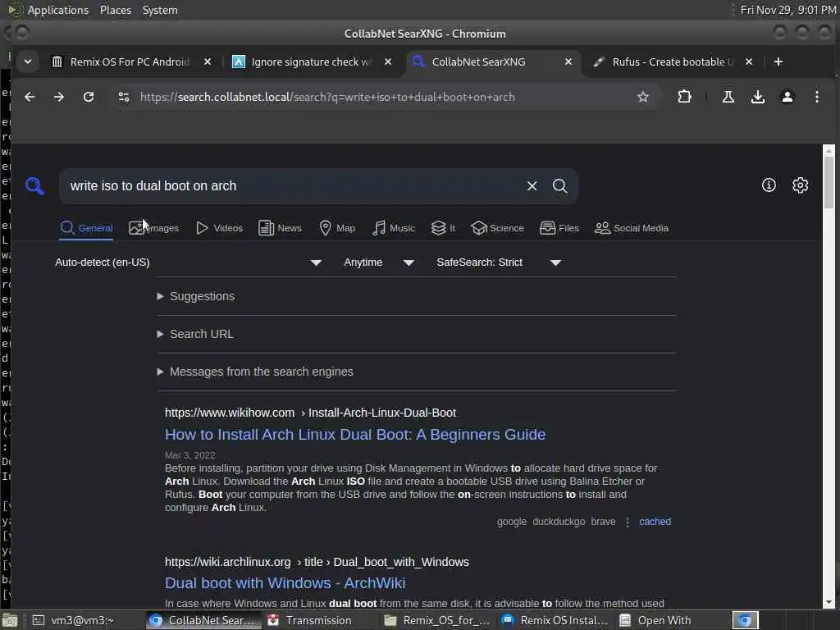Close the Ignore signature check tab

(388, 62)
